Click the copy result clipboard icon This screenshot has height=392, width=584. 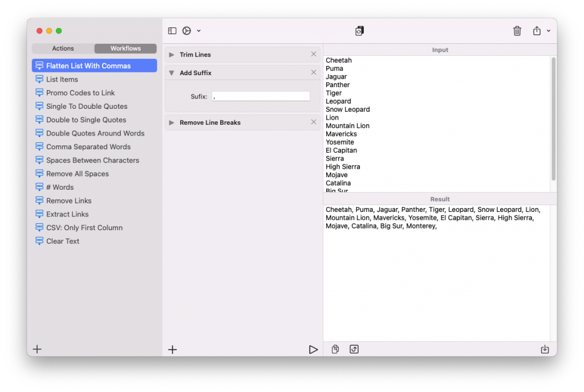point(335,349)
